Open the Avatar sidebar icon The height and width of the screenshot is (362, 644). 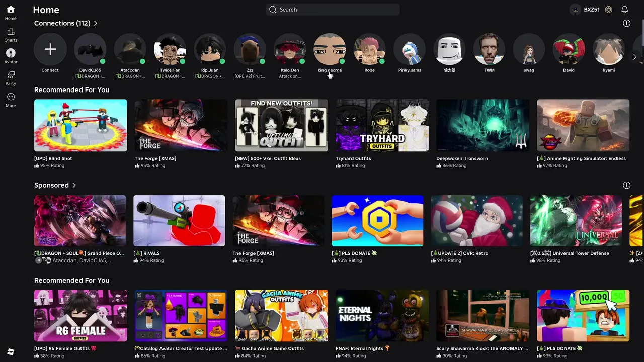tap(11, 53)
